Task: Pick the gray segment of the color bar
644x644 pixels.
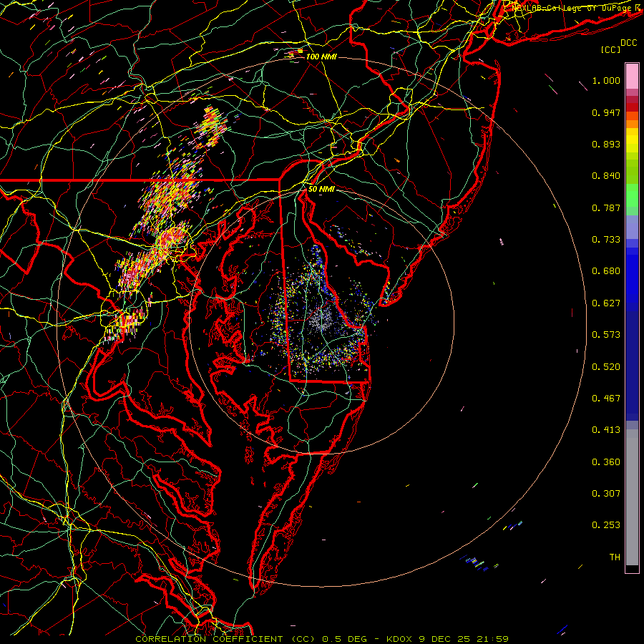Action: pos(632,497)
